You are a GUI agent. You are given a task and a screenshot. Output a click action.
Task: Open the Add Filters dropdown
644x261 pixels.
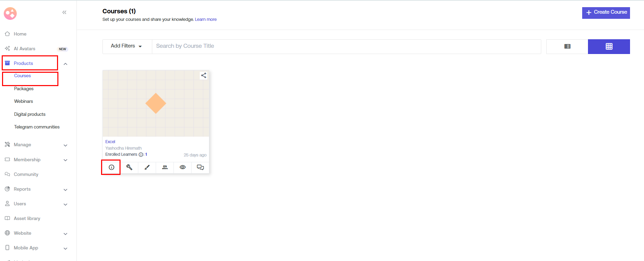126,46
